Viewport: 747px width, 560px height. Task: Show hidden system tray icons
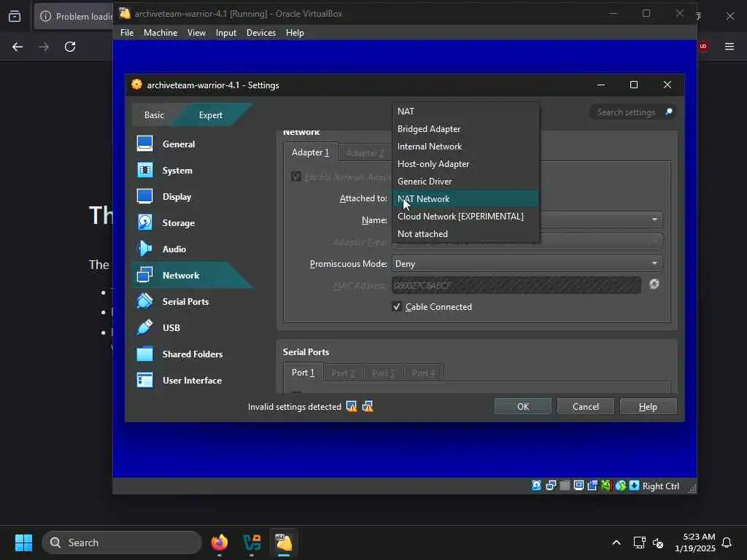616,542
